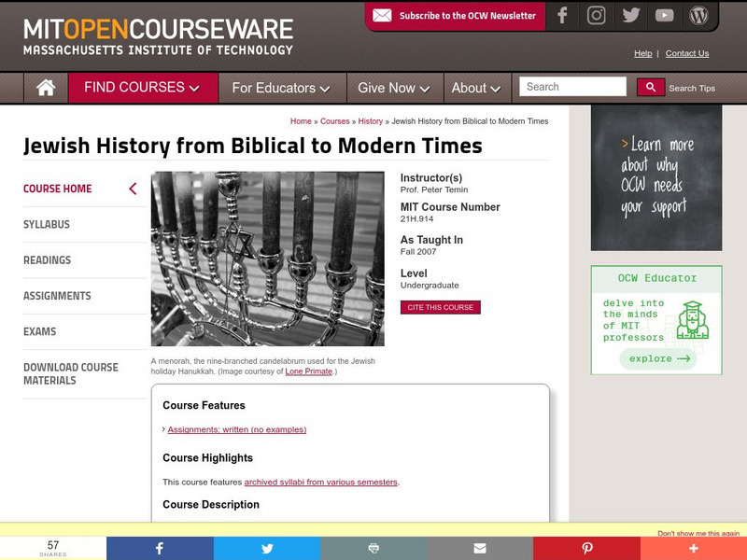
Task: Click the WordPress icon in the header
Action: point(698,15)
